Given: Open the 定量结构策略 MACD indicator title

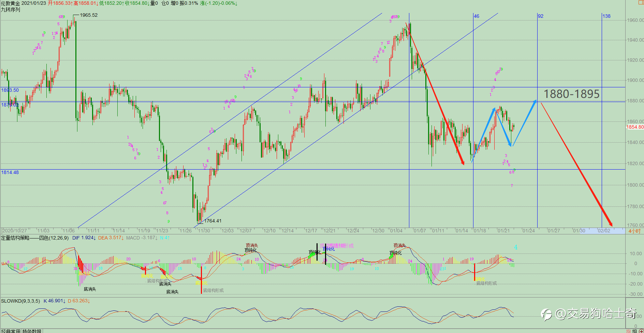Looking at the screenshot, I should point(15,238).
